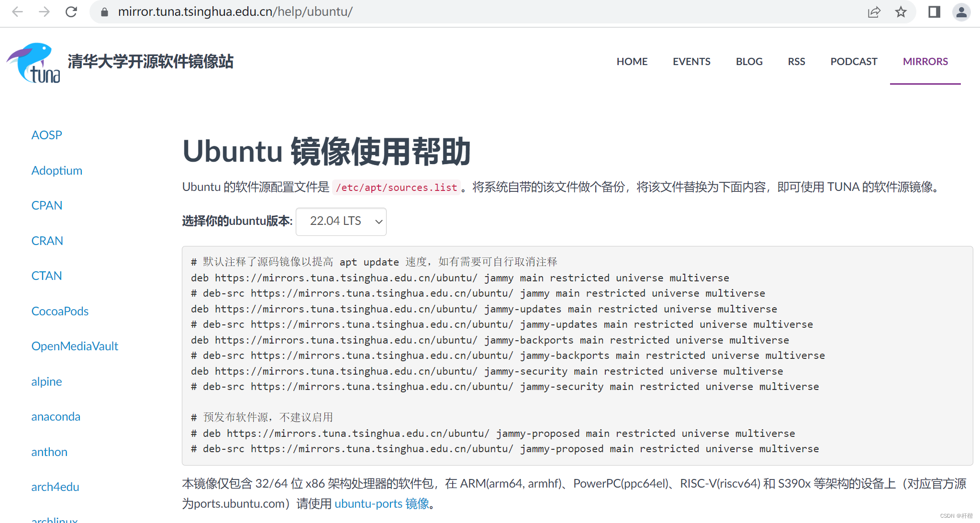Open the HOME navigation item
This screenshot has width=980, height=523.
(x=632, y=62)
